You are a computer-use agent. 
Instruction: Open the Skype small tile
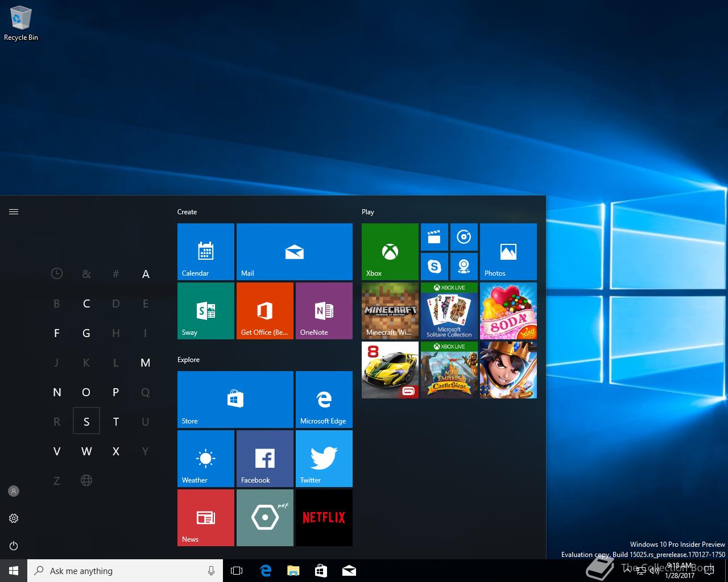(435, 267)
